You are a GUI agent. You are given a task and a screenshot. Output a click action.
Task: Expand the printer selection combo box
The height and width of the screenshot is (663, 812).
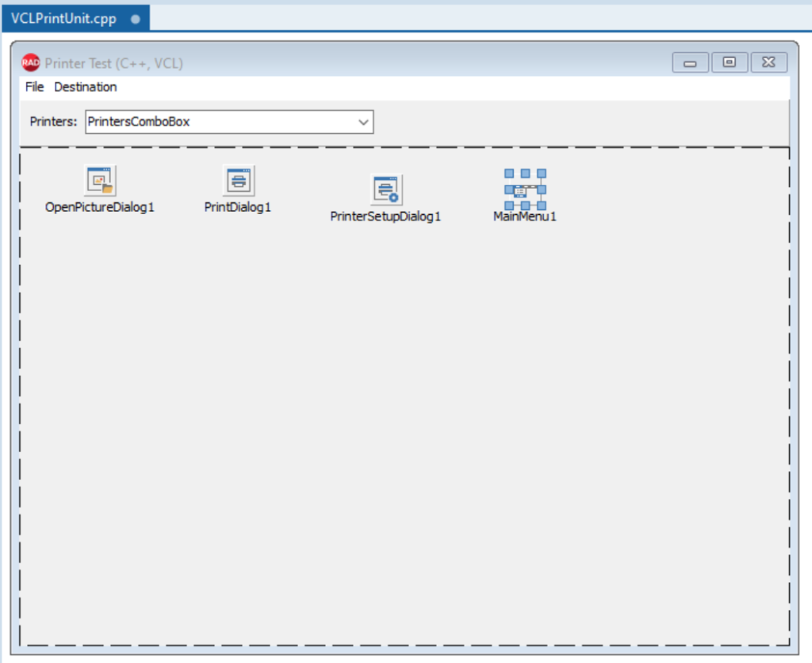point(364,122)
